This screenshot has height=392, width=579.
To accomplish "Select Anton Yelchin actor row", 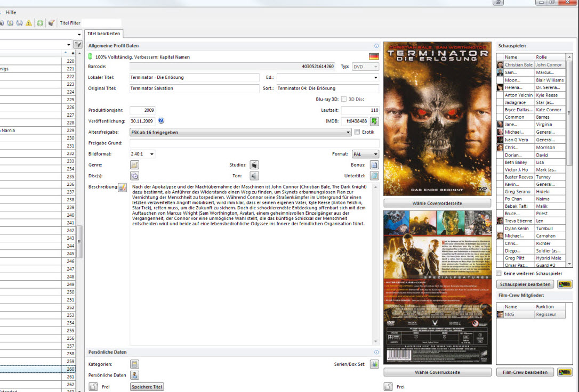I will (x=531, y=95).
